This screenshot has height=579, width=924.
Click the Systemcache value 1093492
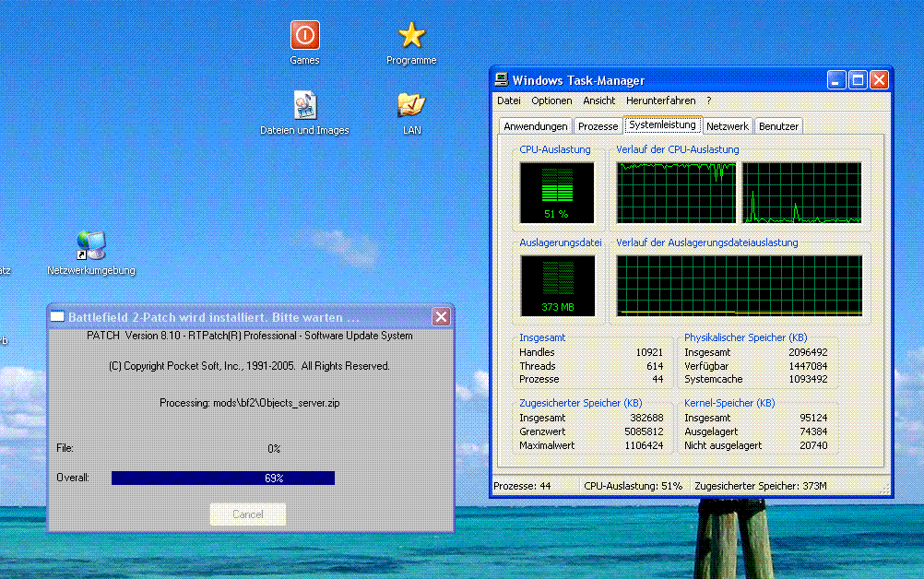[x=808, y=379]
